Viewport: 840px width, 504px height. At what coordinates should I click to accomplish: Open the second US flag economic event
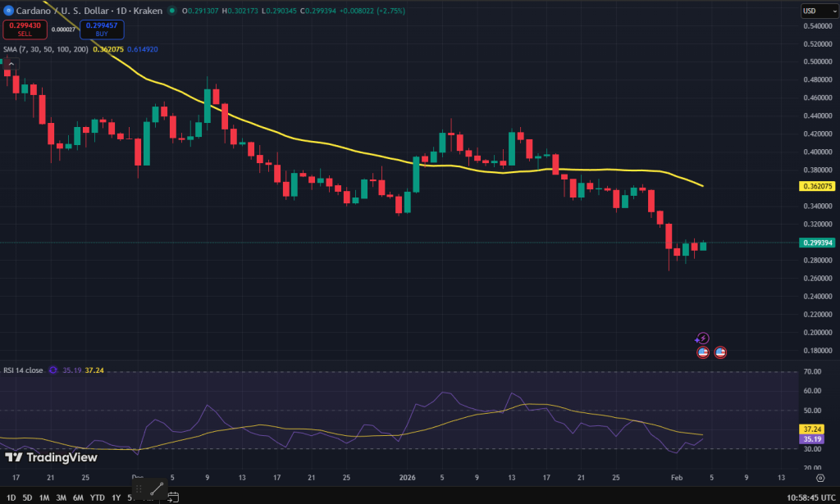click(x=720, y=352)
